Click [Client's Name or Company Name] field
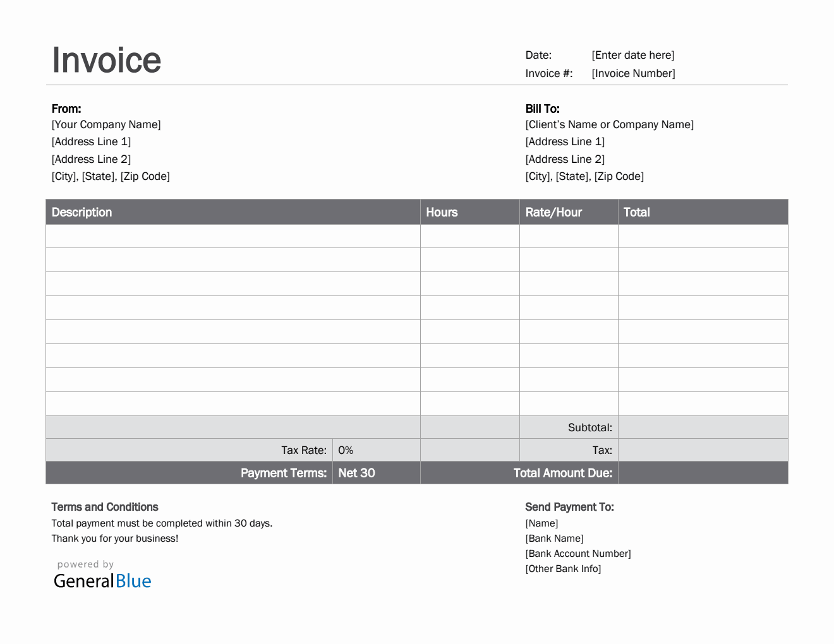The image size is (834, 644). (x=609, y=124)
